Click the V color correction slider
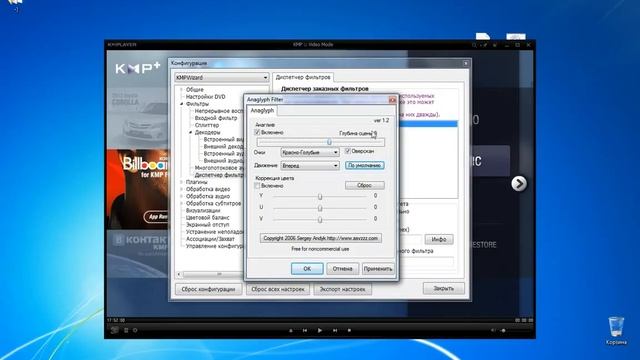This screenshot has height=360, width=640. point(320,220)
